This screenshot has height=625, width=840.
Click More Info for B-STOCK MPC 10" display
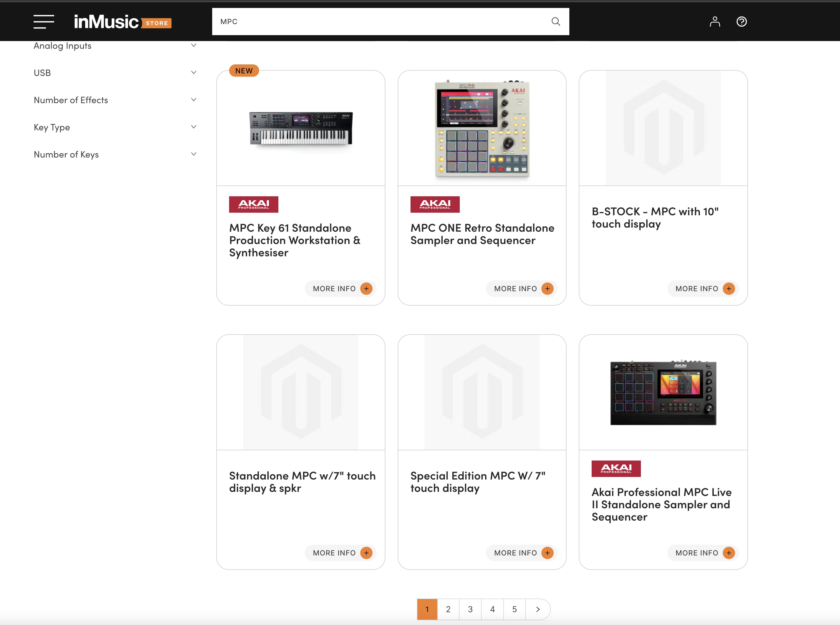point(697,289)
